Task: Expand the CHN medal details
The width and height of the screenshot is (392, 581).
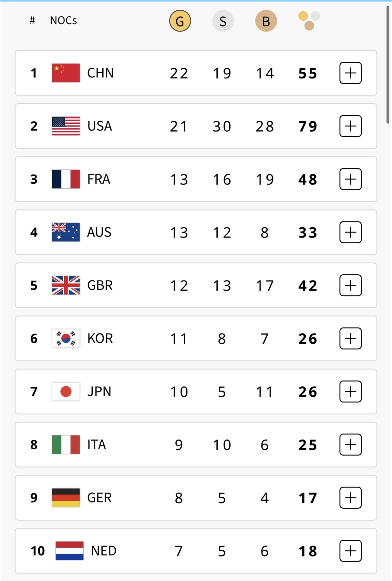Action: click(x=350, y=73)
